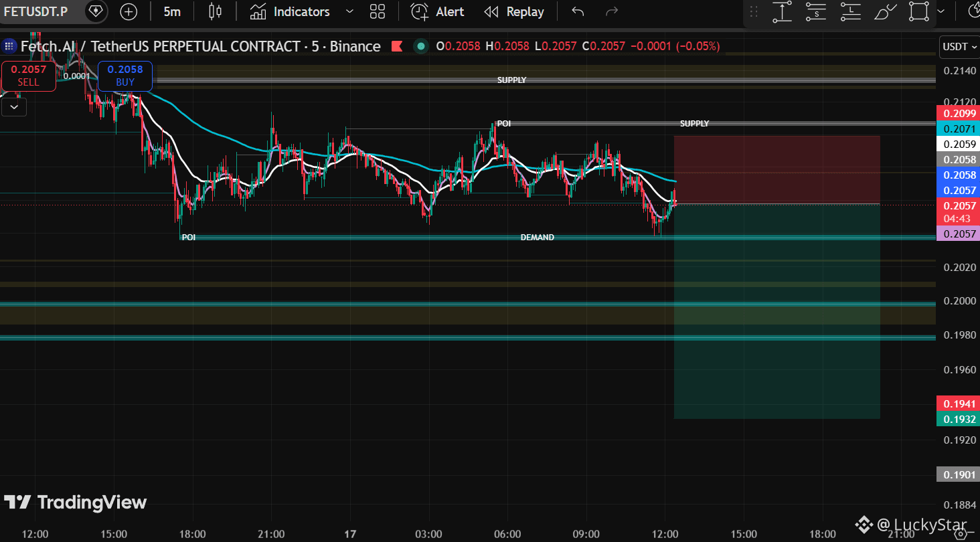This screenshot has height=542, width=980.
Task: Click the red 0.2057 SELL button
Action: (x=28, y=76)
